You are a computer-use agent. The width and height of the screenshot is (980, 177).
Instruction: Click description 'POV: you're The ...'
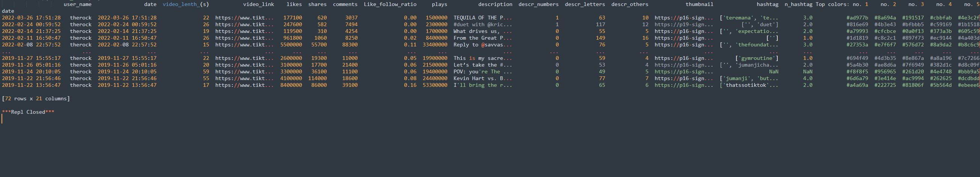pos(483,72)
